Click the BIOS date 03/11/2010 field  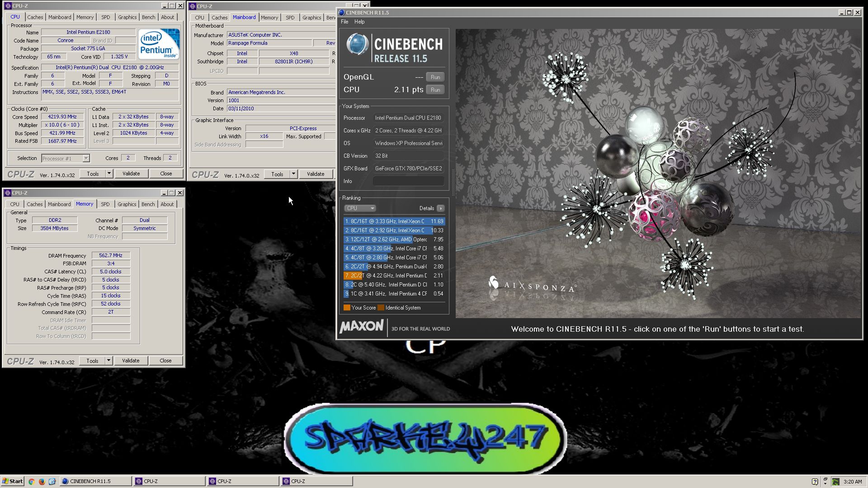pos(281,108)
